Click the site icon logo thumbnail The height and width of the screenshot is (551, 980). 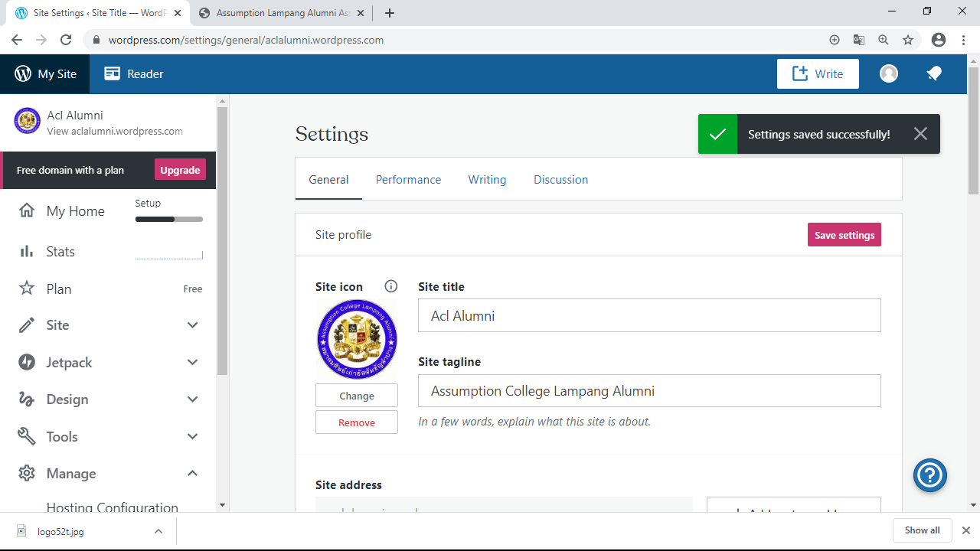[x=357, y=339]
